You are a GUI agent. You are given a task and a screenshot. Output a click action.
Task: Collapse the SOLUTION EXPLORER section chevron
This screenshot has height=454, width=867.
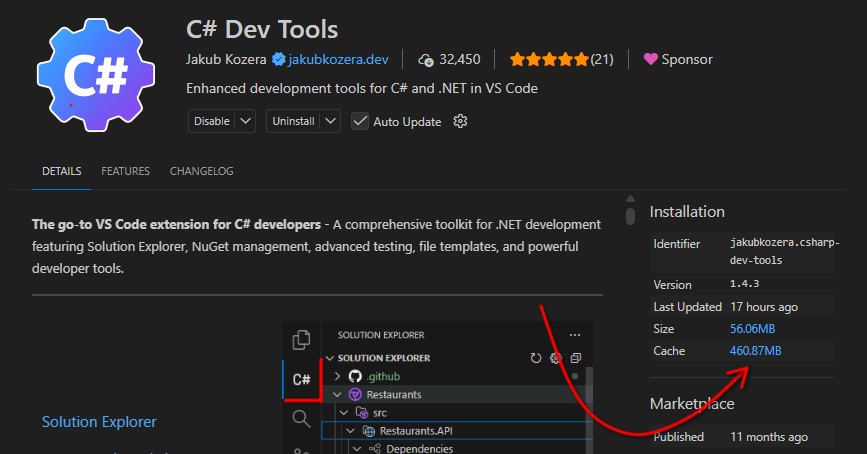tap(330, 358)
